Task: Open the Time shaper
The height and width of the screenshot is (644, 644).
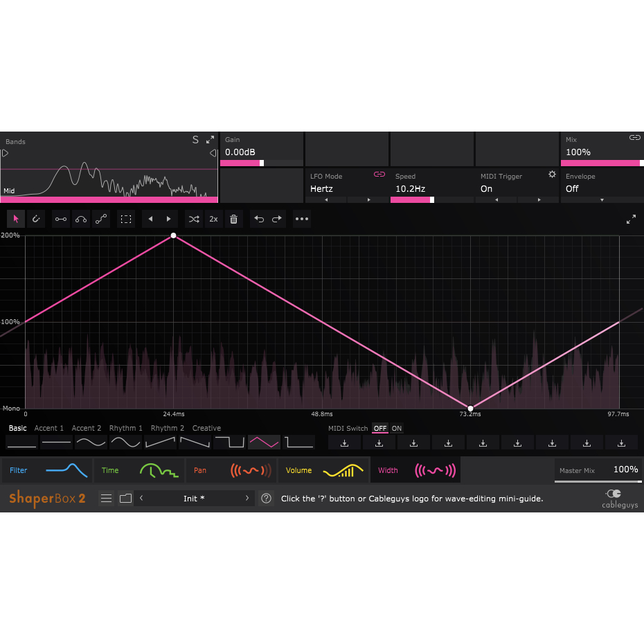Action: tap(138, 470)
